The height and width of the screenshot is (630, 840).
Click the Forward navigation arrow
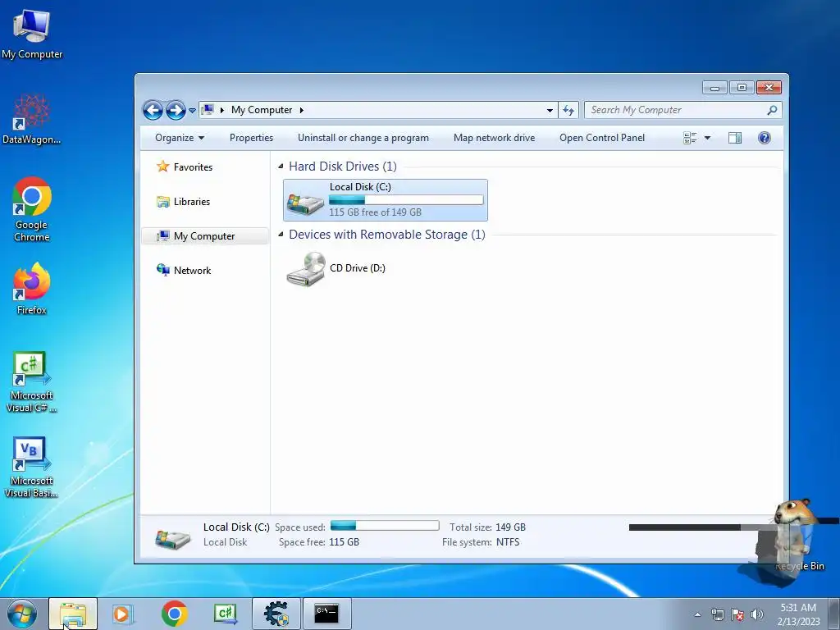click(x=176, y=111)
